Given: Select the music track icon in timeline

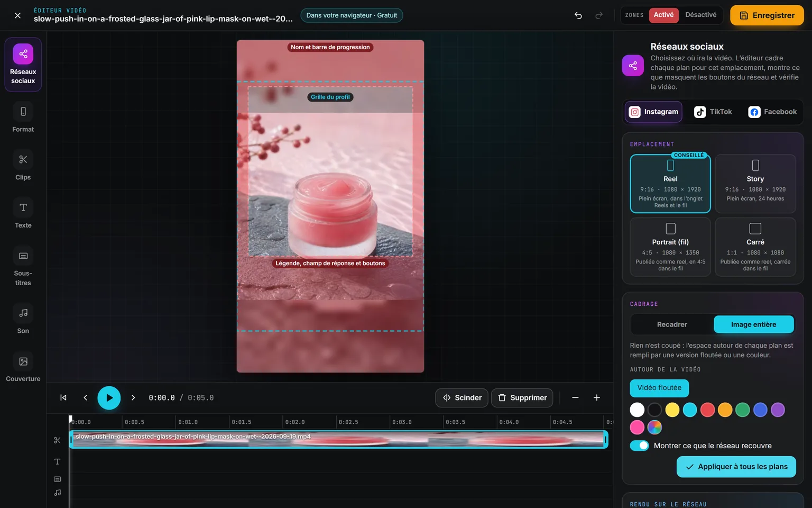Looking at the screenshot, I should (x=58, y=493).
